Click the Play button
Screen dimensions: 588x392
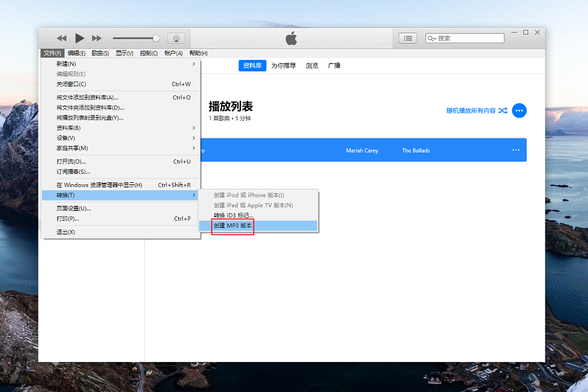coord(80,39)
